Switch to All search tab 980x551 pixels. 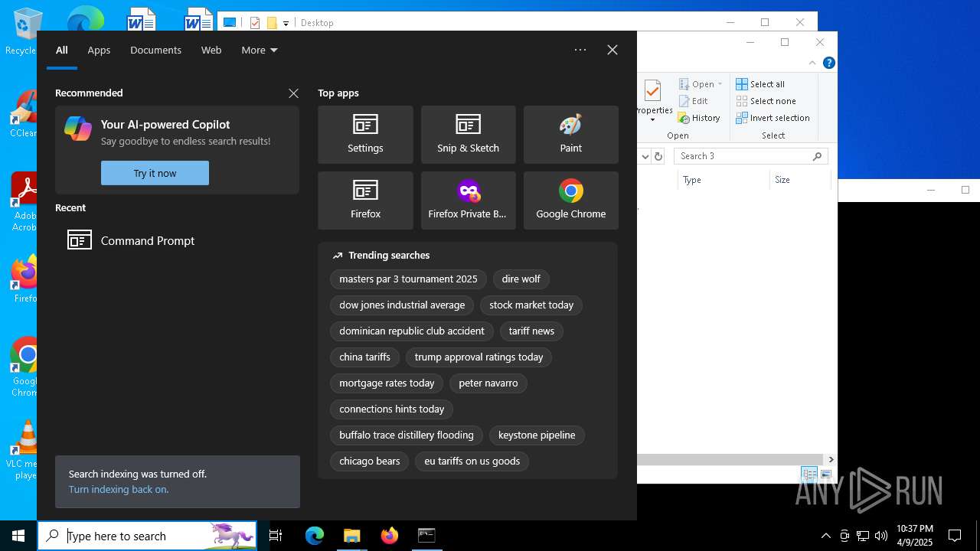pyautogui.click(x=62, y=50)
